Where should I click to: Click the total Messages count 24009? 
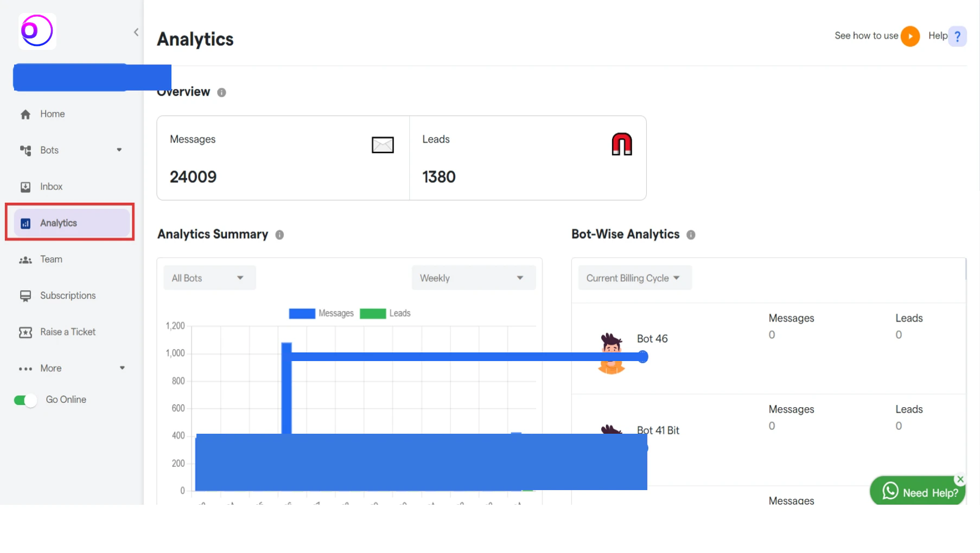pyautogui.click(x=193, y=177)
